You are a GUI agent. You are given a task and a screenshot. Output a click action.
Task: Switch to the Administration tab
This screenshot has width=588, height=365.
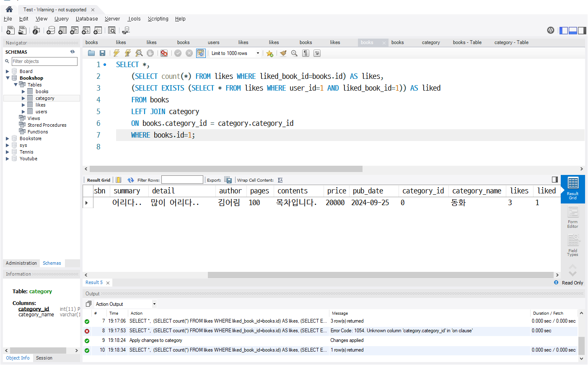point(21,263)
